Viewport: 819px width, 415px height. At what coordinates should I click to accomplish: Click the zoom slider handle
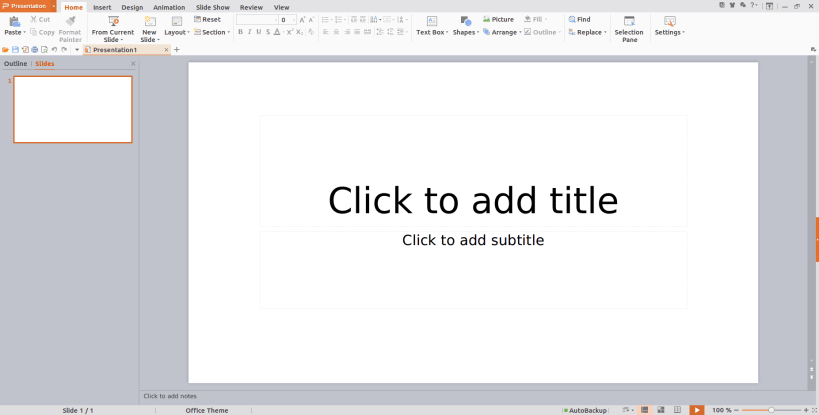pyautogui.click(x=771, y=410)
